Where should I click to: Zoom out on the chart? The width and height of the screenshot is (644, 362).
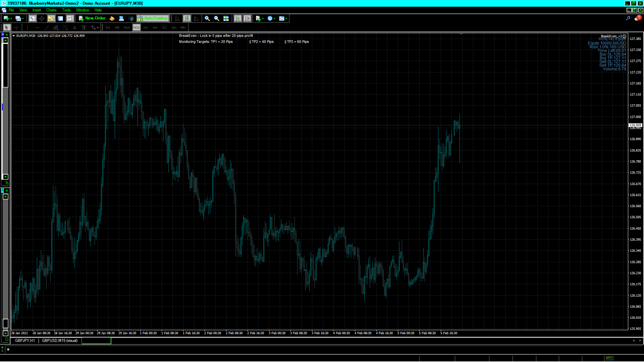(217, 18)
